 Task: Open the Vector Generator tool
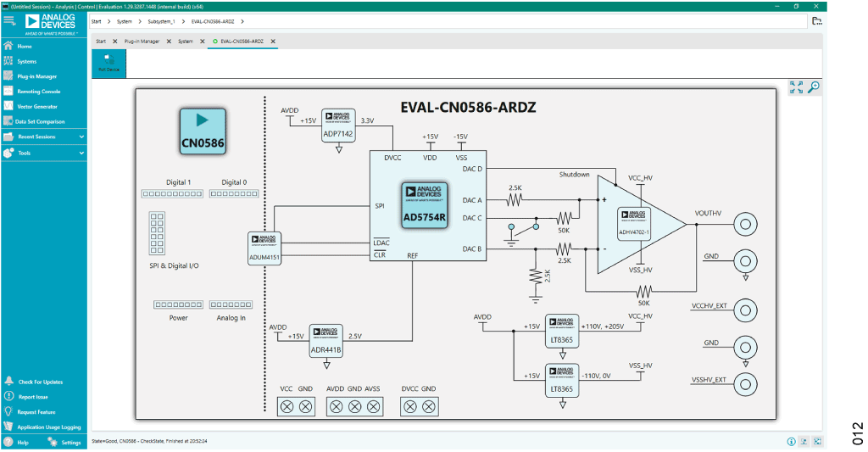coord(37,106)
